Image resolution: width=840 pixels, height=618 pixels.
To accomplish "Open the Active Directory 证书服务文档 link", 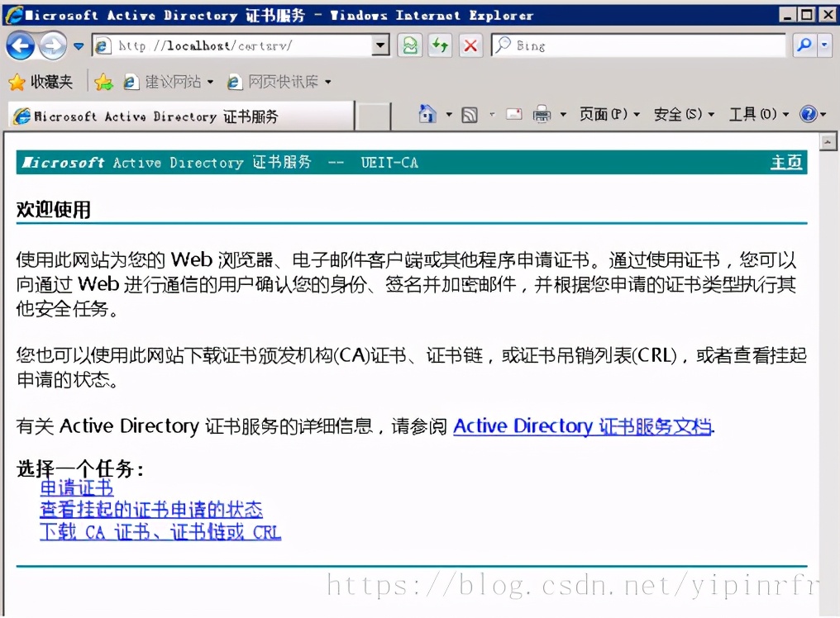I will [x=583, y=426].
